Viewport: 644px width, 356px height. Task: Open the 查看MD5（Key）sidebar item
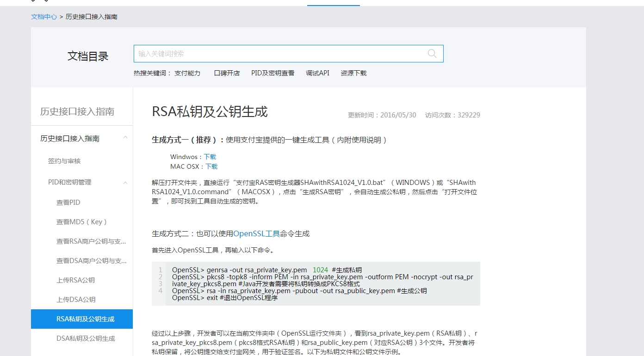pyautogui.click(x=82, y=222)
